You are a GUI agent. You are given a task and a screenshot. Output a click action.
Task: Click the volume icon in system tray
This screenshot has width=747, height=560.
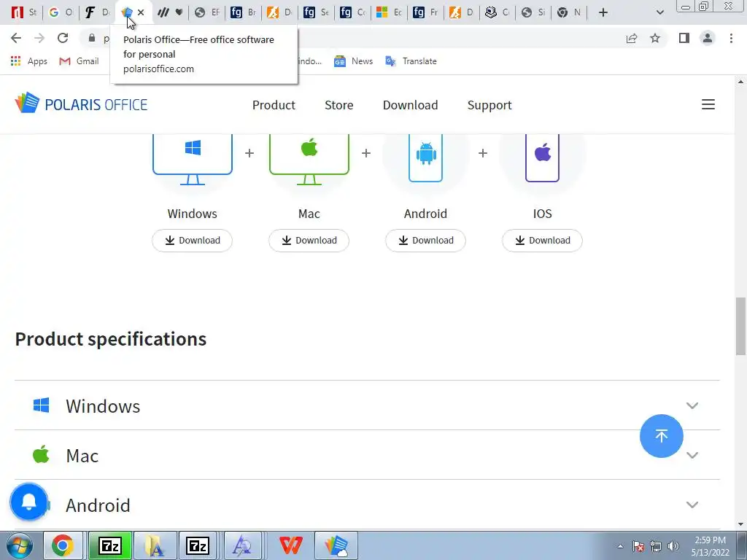tap(673, 546)
